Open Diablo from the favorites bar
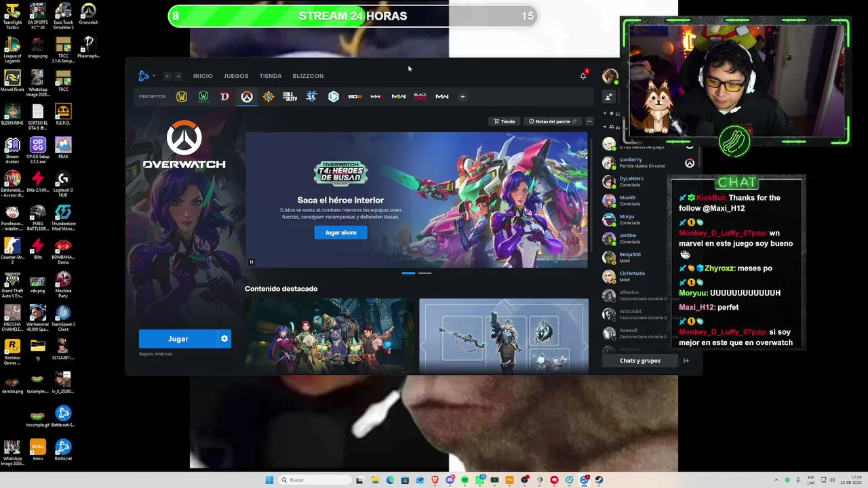This screenshot has height=488, width=868. pyautogui.click(x=225, y=97)
